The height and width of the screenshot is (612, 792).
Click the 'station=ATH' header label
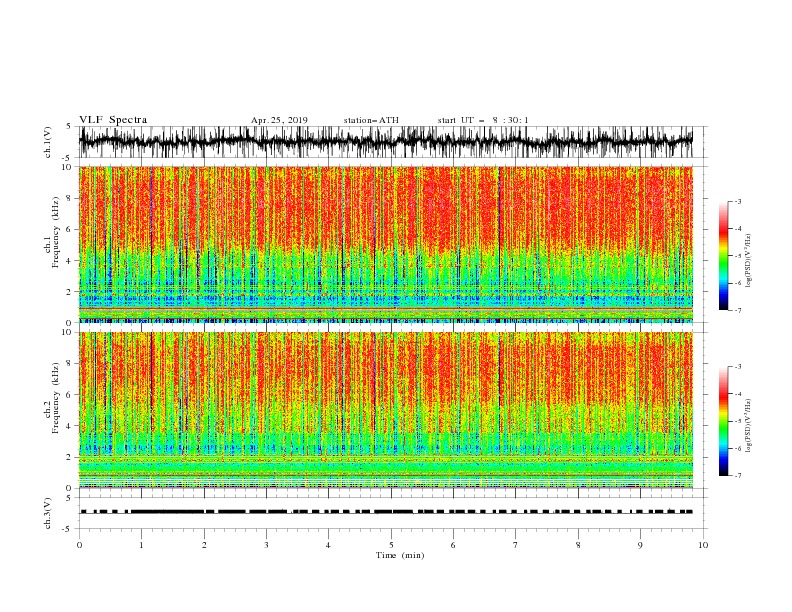[371, 120]
